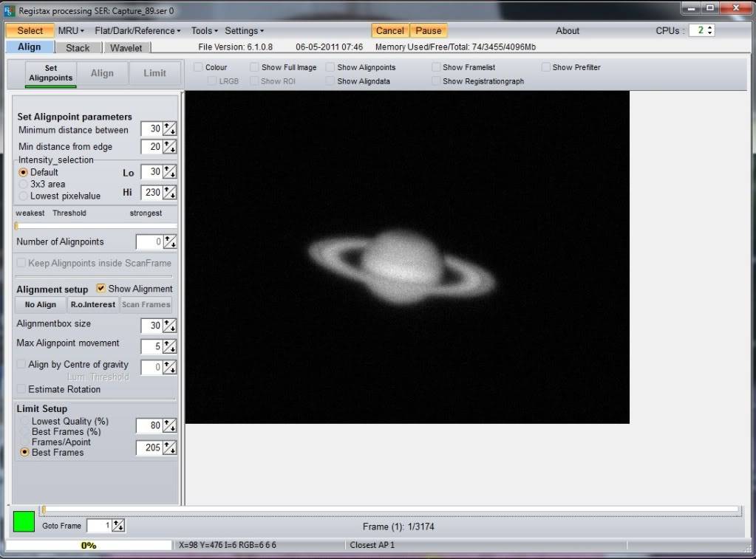The height and width of the screenshot is (559, 756).
Task: Click the Threshold weakest-strongest slider
Action: [x=96, y=225]
